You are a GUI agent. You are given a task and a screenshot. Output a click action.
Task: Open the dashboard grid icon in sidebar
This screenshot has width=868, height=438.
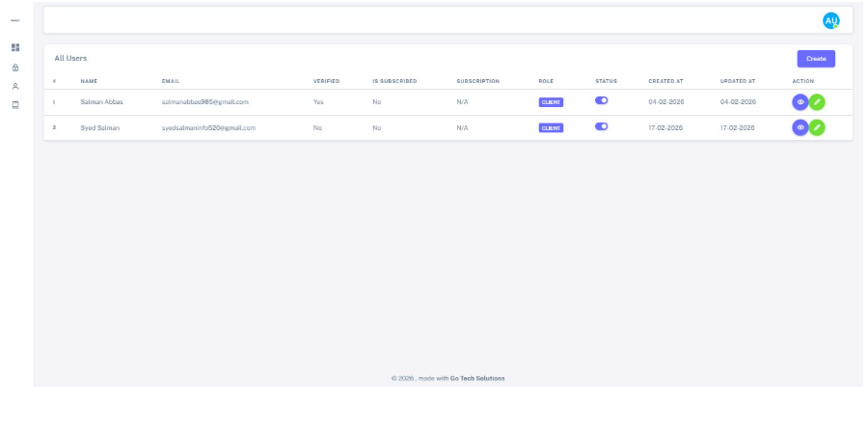(15, 47)
